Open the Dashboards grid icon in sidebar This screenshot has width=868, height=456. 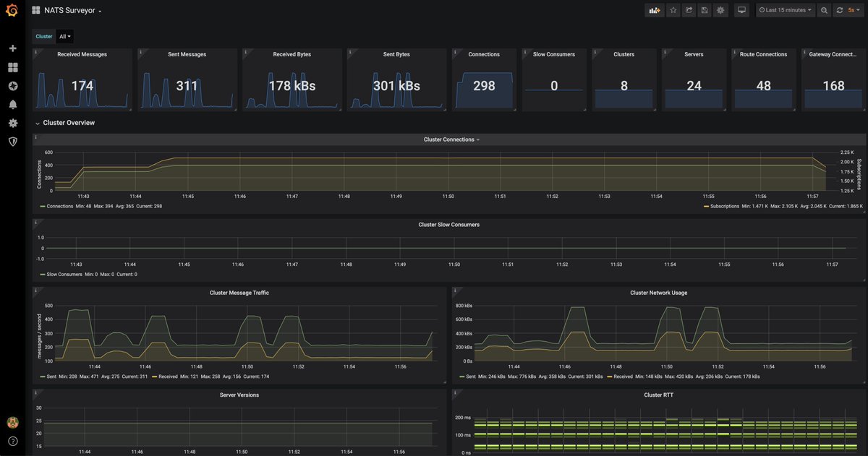click(12, 67)
